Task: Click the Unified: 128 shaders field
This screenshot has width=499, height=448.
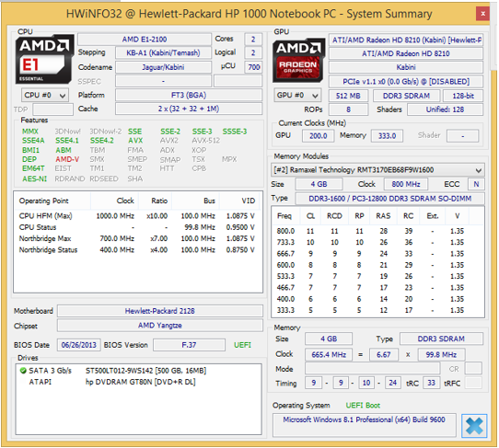Action: pos(445,109)
